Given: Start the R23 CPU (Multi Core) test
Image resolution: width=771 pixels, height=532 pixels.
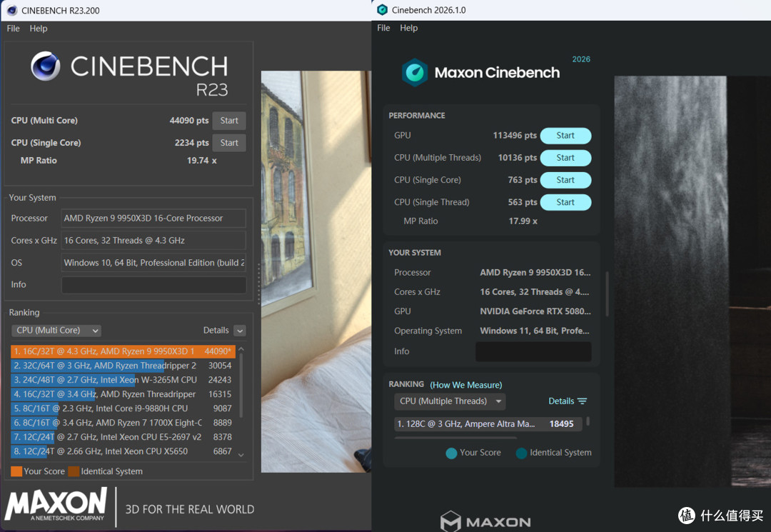Looking at the screenshot, I should pos(229,121).
